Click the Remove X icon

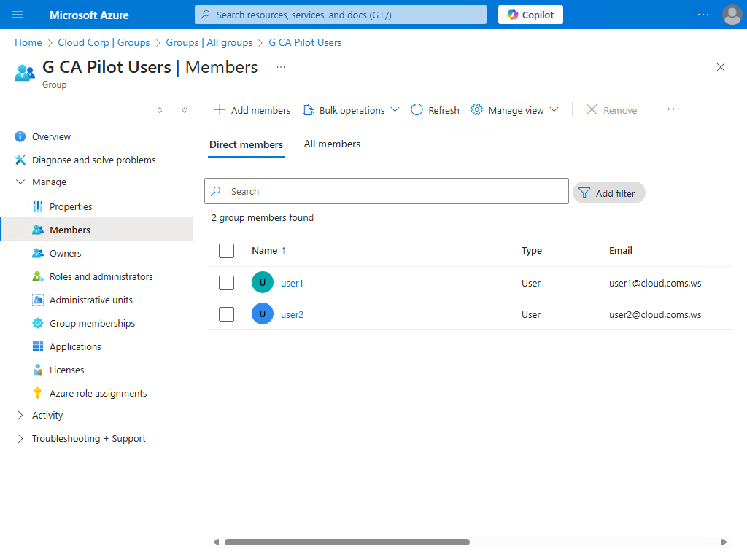(591, 109)
